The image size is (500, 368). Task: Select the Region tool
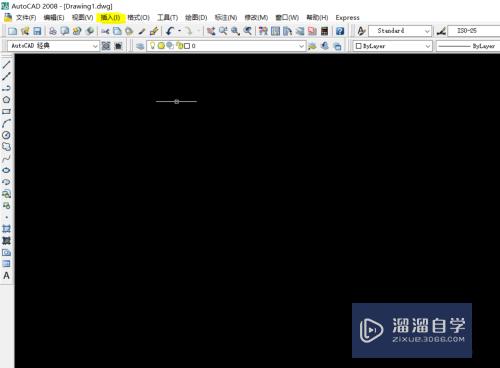[x=6, y=252]
